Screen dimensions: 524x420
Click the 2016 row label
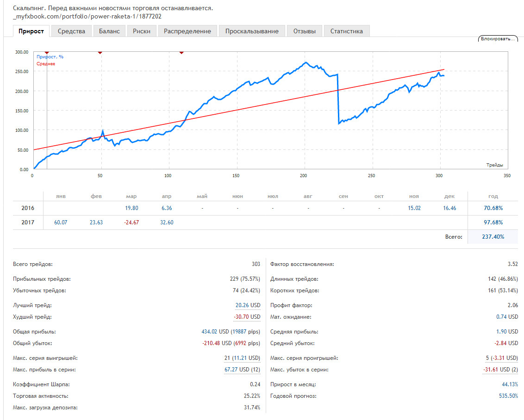click(28, 208)
